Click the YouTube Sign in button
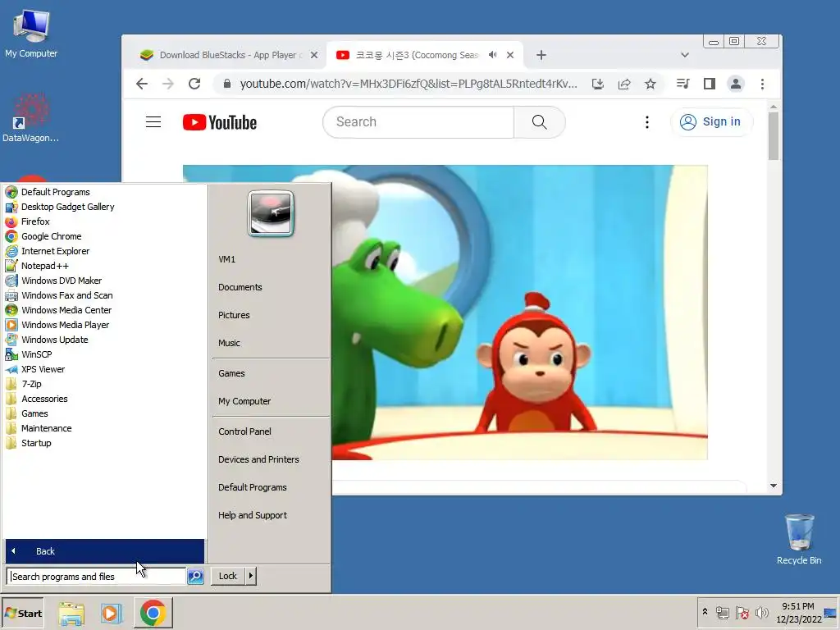The height and width of the screenshot is (630, 840). pyautogui.click(x=711, y=122)
